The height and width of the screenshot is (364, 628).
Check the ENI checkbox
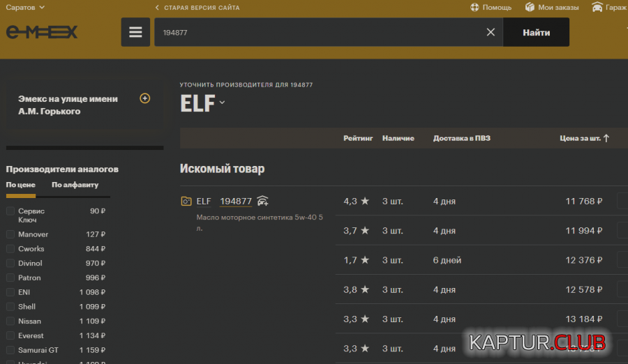coord(10,292)
